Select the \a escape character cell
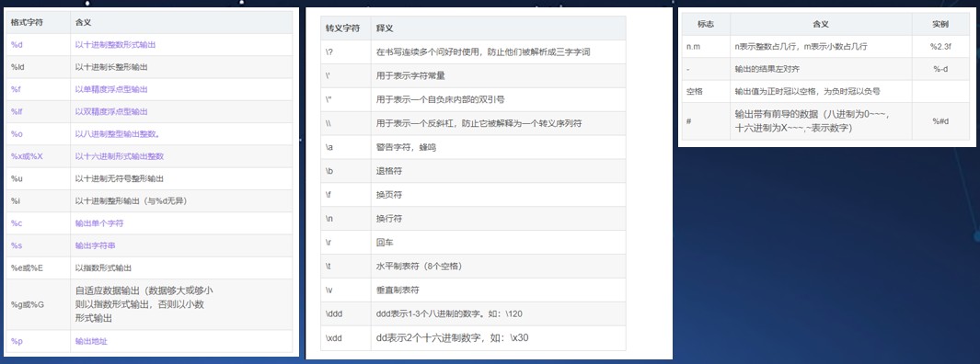Screen dimensions: 980x364 click(346, 147)
